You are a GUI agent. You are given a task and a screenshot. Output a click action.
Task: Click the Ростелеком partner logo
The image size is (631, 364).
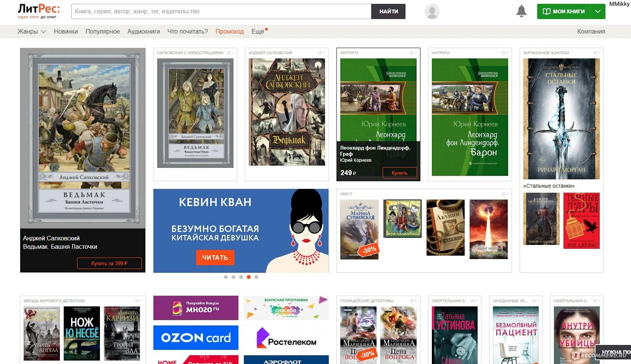[286, 338]
